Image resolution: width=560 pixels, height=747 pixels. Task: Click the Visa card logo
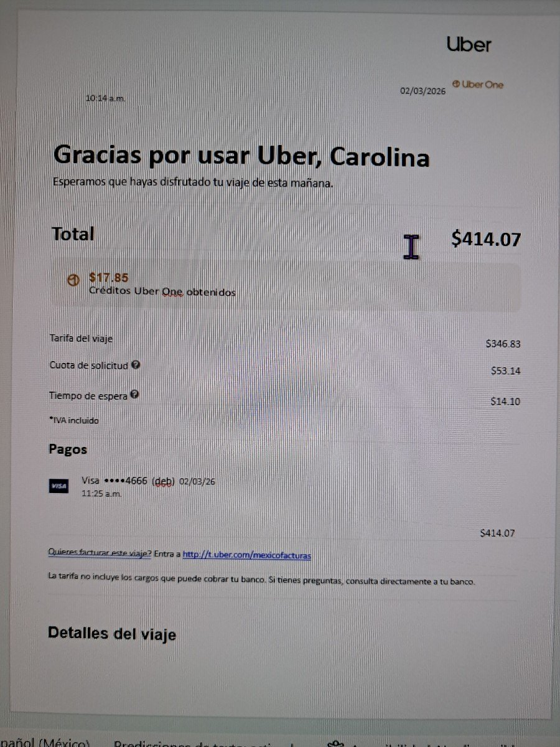[58, 486]
